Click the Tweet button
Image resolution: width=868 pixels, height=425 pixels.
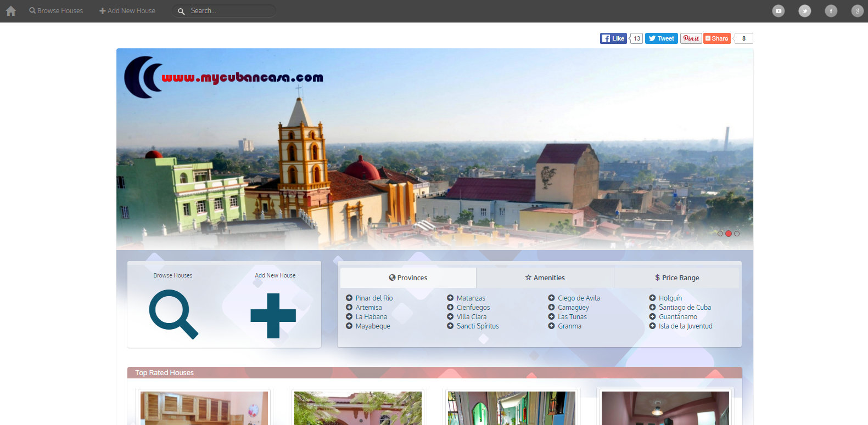[x=661, y=38]
